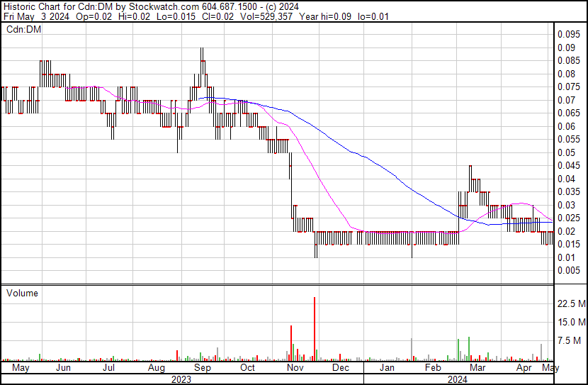Click the 'Nov' month label on time axis
Image resolution: width=588 pixels, height=385 pixels.
[295, 368]
